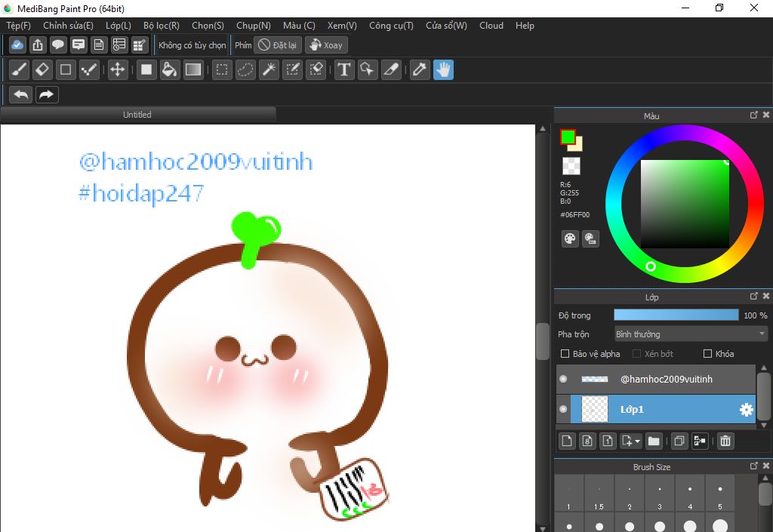Activate the Text tool

click(344, 70)
